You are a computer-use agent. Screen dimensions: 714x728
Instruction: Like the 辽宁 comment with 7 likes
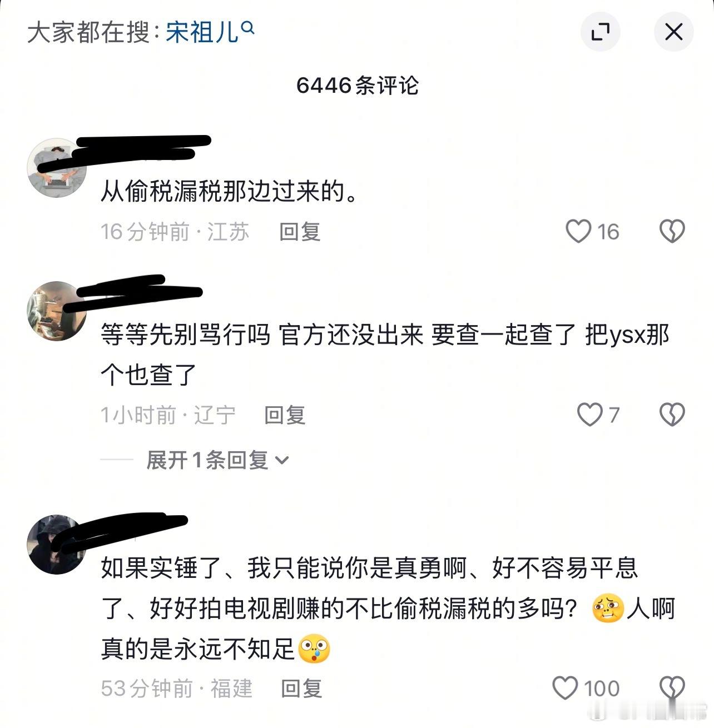pyautogui.click(x=589, y=415)
